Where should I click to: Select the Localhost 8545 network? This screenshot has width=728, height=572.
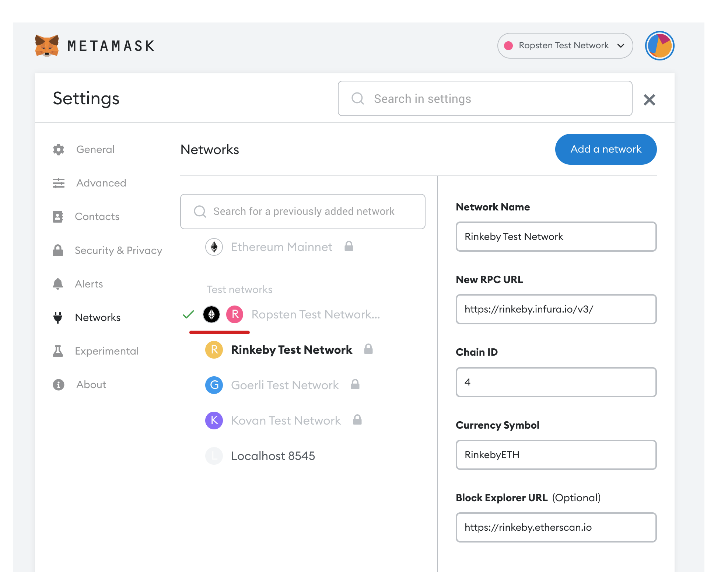tap(273, 456)
